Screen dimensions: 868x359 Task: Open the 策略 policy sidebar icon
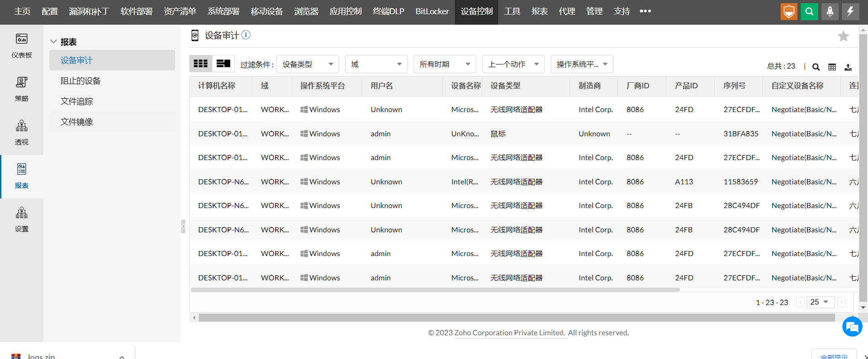coord(21,89)
